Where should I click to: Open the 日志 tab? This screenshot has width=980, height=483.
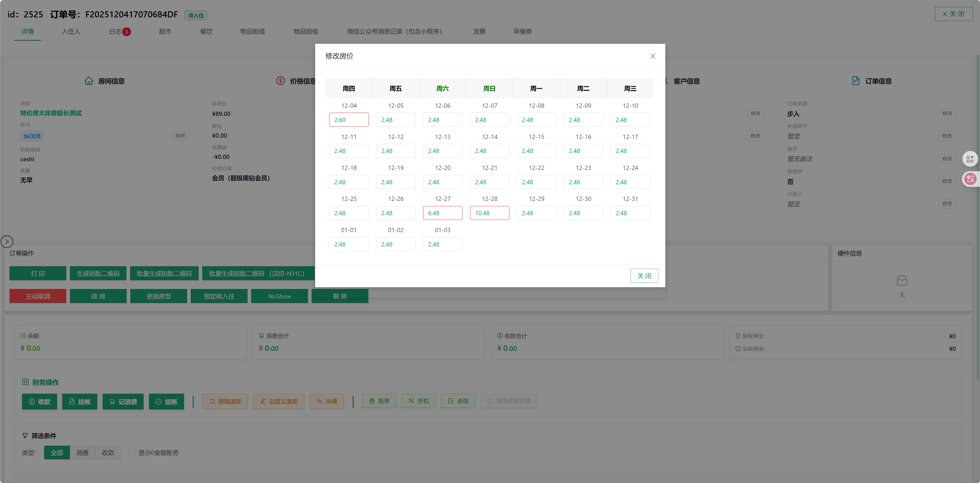[x=115, y=31]
